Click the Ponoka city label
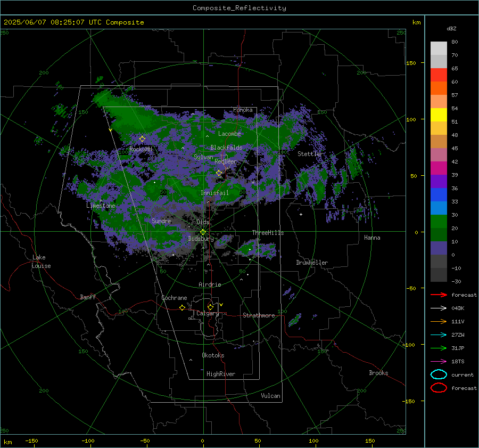This screenshot has height=448, width=479. 243,110
